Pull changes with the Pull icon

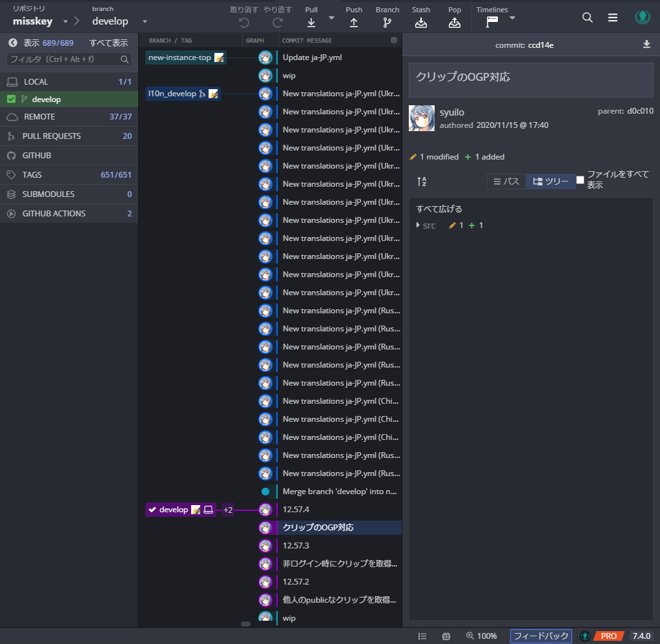click(x=311, y=23)
